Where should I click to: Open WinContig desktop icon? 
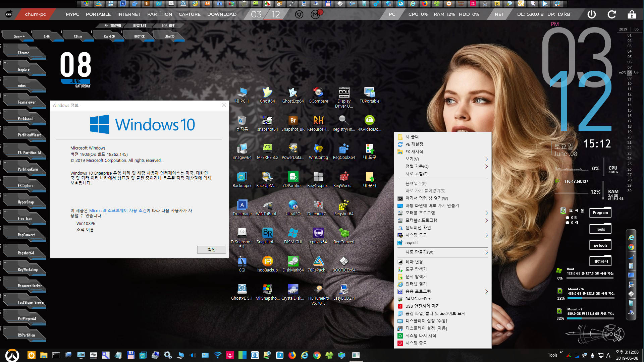[x=318, y=152]
